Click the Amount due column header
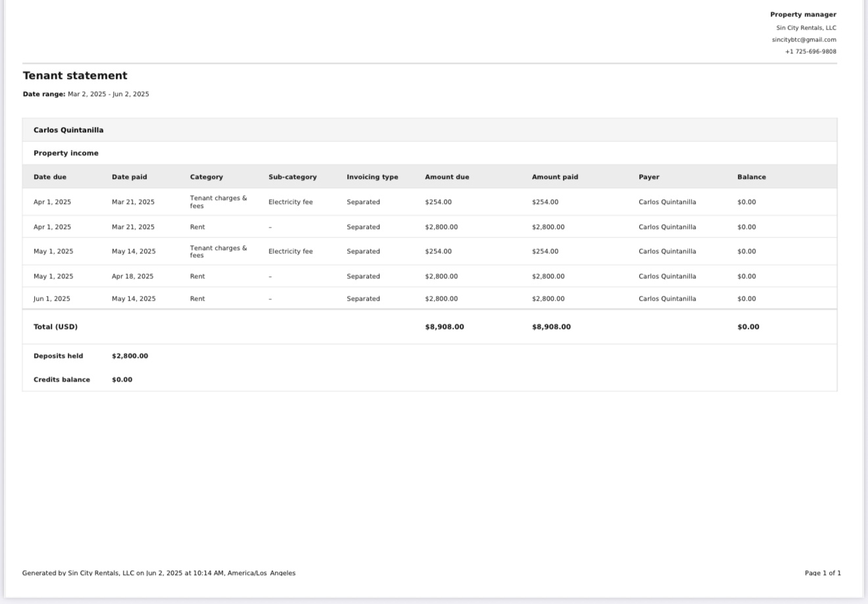The height and width of the screenshot is (604, 868). pyautogui.click(x=447, y=177)
